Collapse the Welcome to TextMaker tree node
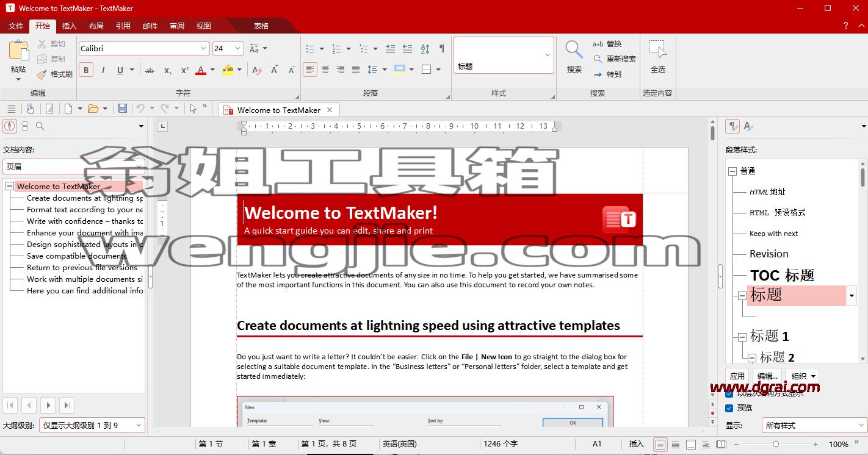The image size is (868, 455). click(x=9, y=187)
